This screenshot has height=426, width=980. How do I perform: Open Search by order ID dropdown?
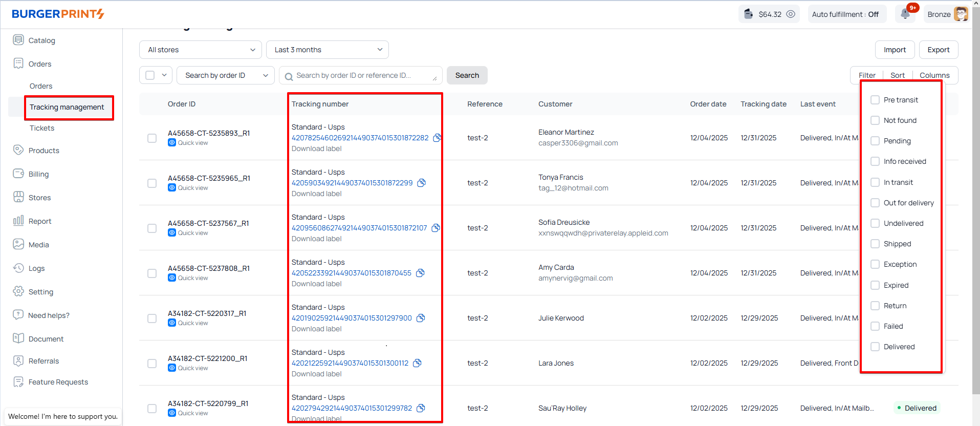226,75
